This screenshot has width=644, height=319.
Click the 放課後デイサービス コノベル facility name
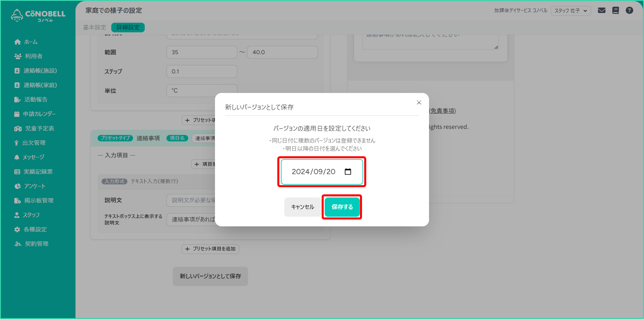521,11
